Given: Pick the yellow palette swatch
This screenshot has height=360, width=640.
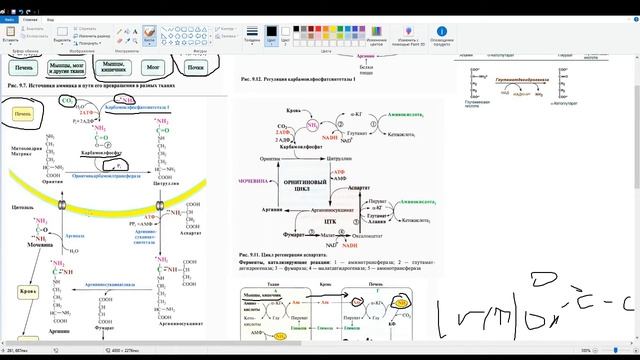Looking at the screenshot, I should click(x=333, y=29).
